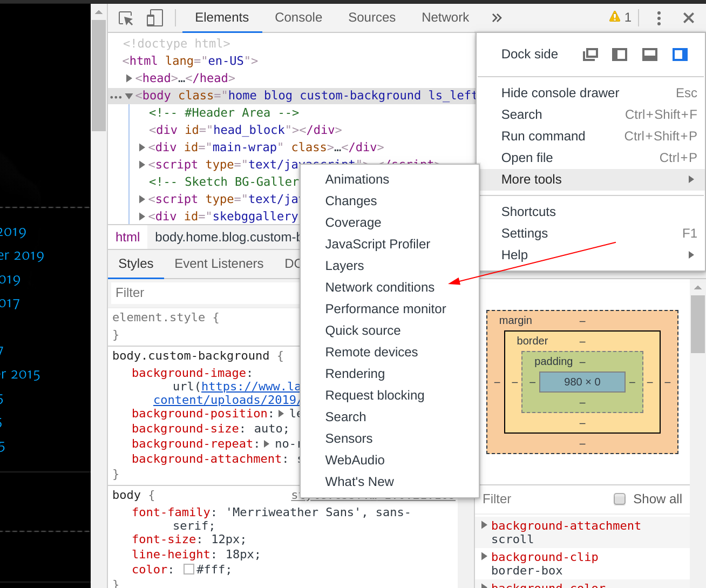The image size is (706, 588).
Task: Enable the Show all checkbox
Action: (619, 499)
